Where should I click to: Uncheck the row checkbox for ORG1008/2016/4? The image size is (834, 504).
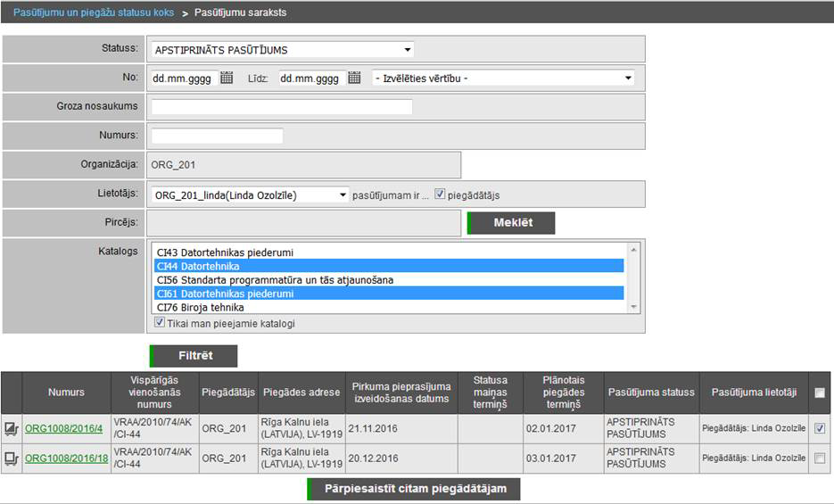click(x=820, y=428)
